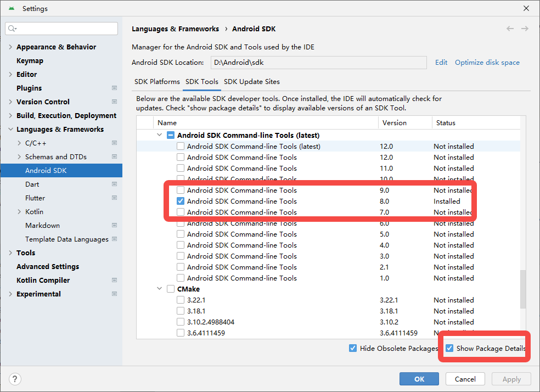
Task: Click the settings search field
Action: pos(61,29)
